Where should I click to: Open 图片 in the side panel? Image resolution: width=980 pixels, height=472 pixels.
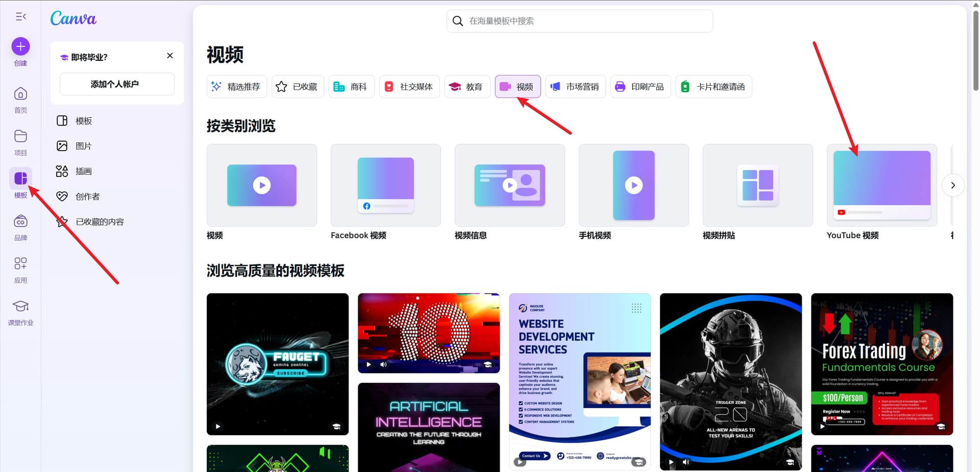click(117, 146)
